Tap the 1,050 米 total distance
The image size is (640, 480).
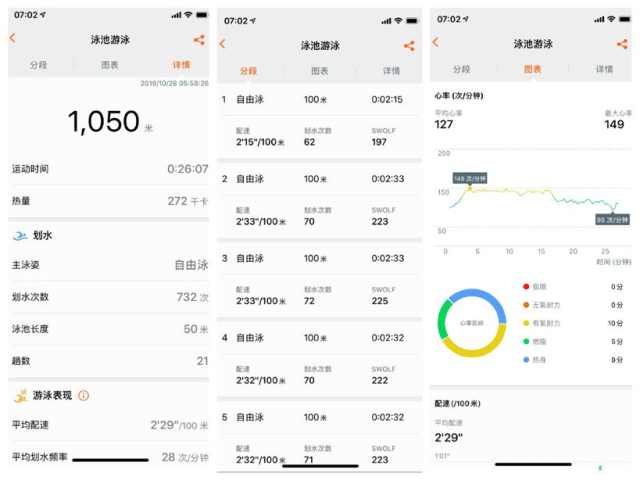pyautogui.click(x=110, y=122)
